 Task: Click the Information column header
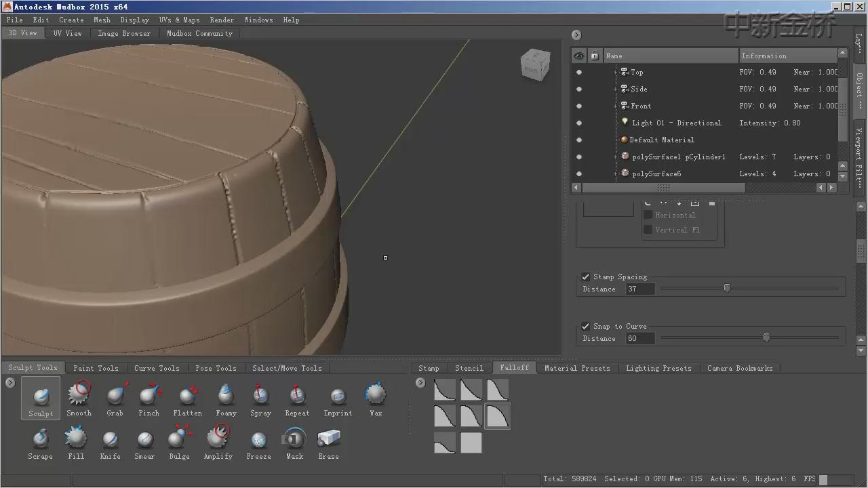[x=788, y=56]
